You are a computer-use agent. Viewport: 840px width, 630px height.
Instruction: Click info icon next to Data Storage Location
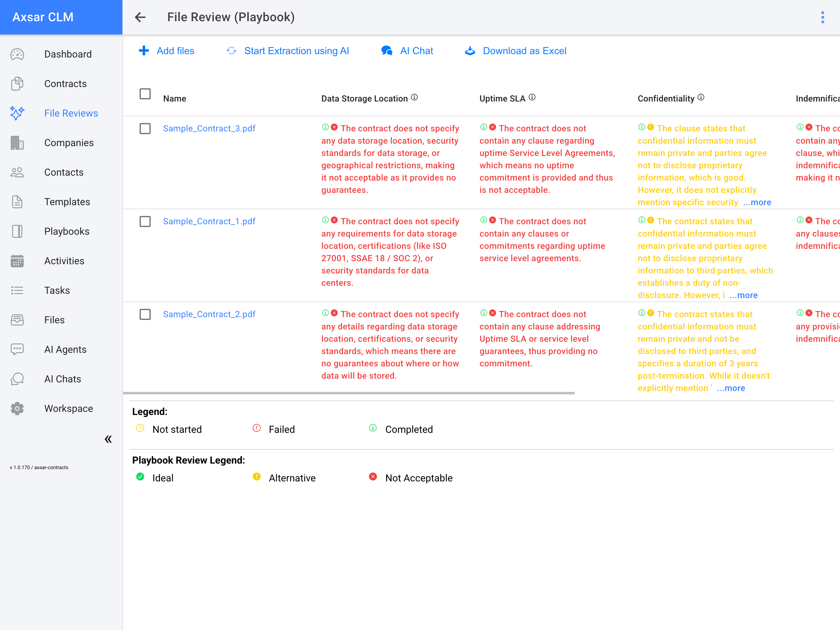414,97
